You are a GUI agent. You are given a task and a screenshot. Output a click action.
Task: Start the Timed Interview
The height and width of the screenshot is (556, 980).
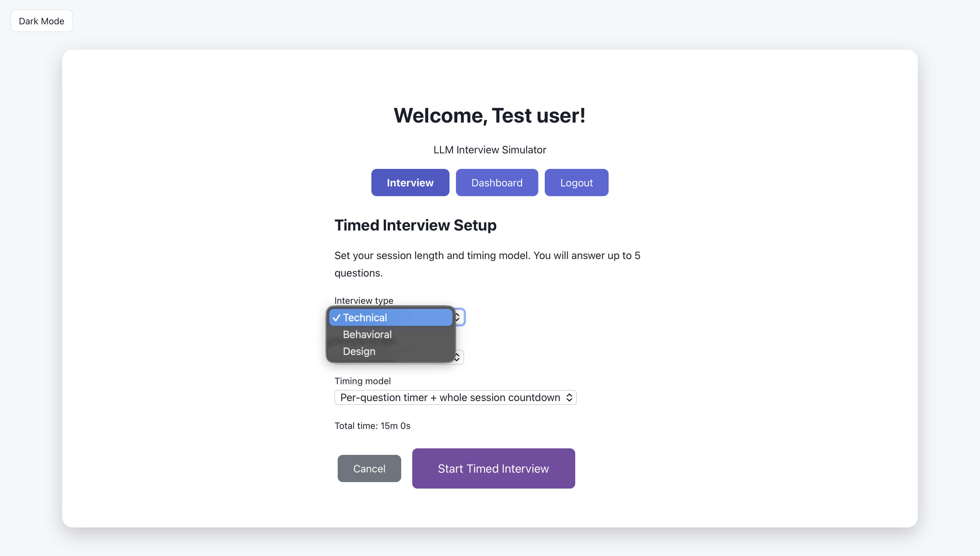[493, 468]
